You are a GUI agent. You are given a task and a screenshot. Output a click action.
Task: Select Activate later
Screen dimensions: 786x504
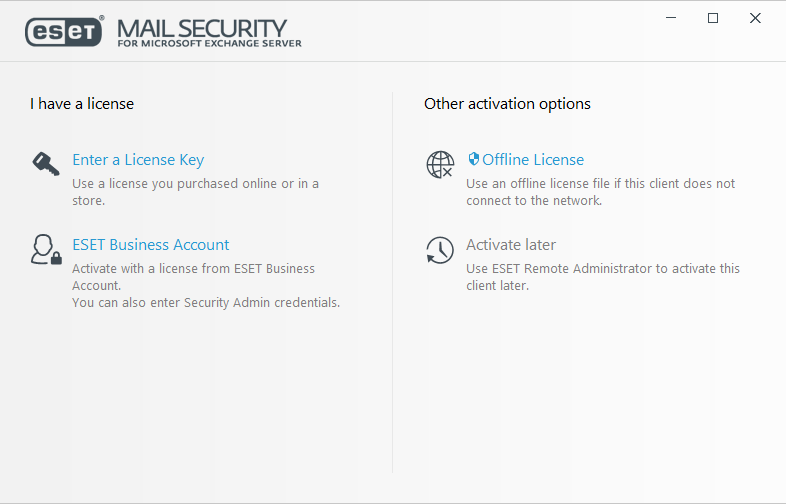click(511, 245)
